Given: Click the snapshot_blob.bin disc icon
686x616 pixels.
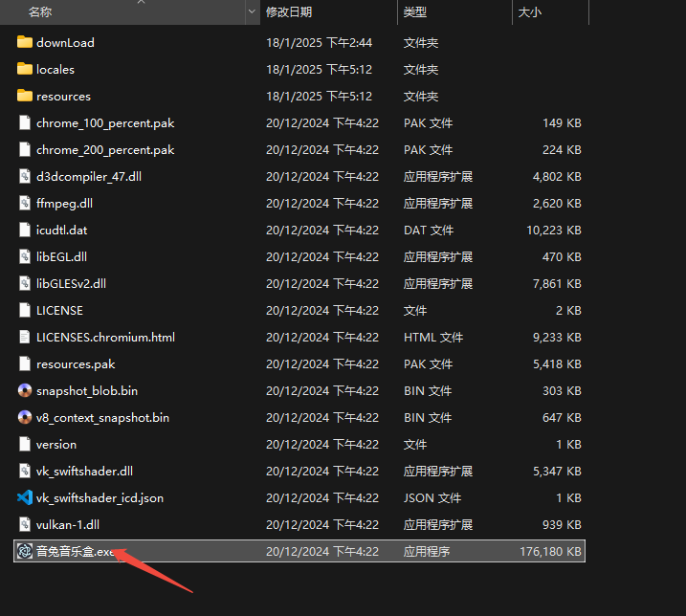Looking at the screenshot, I should tap(25, 390).
